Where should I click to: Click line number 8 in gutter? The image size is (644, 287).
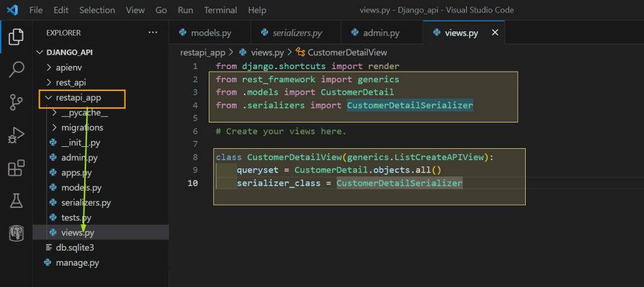pyautogui.click(x=195, y=157)
